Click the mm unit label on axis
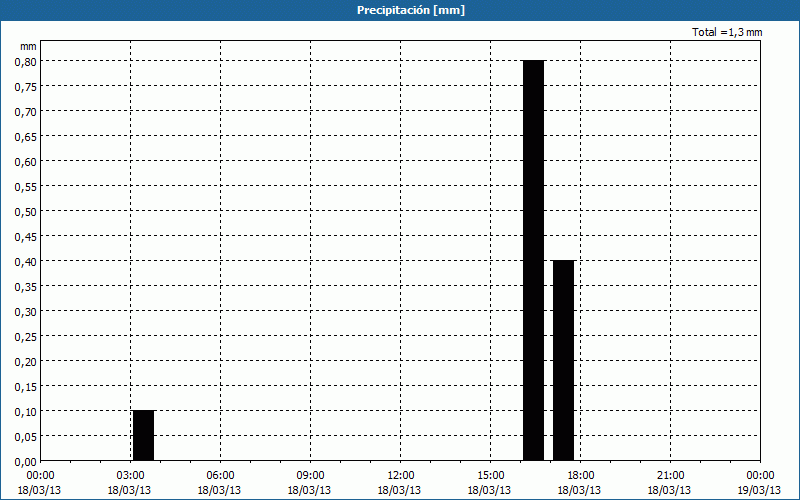The width and height of the screenshot is (800, 500). (x=29, y=46)
